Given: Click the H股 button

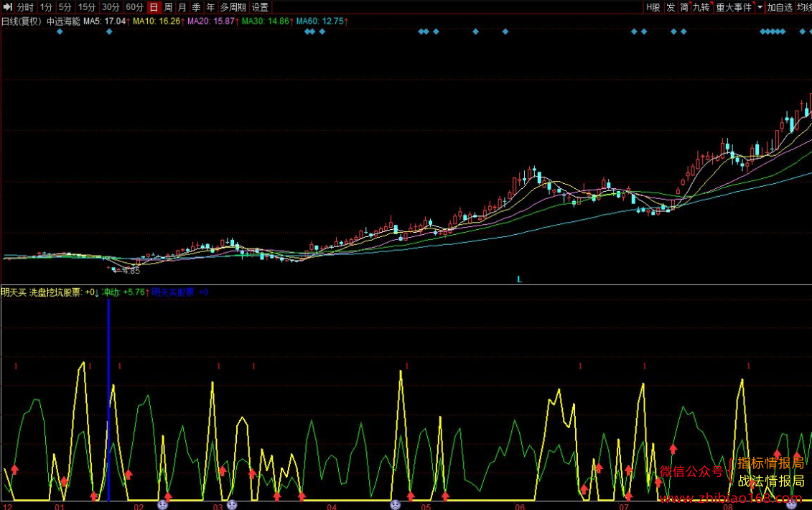Looking at the screenshot, I should [653, 7].
